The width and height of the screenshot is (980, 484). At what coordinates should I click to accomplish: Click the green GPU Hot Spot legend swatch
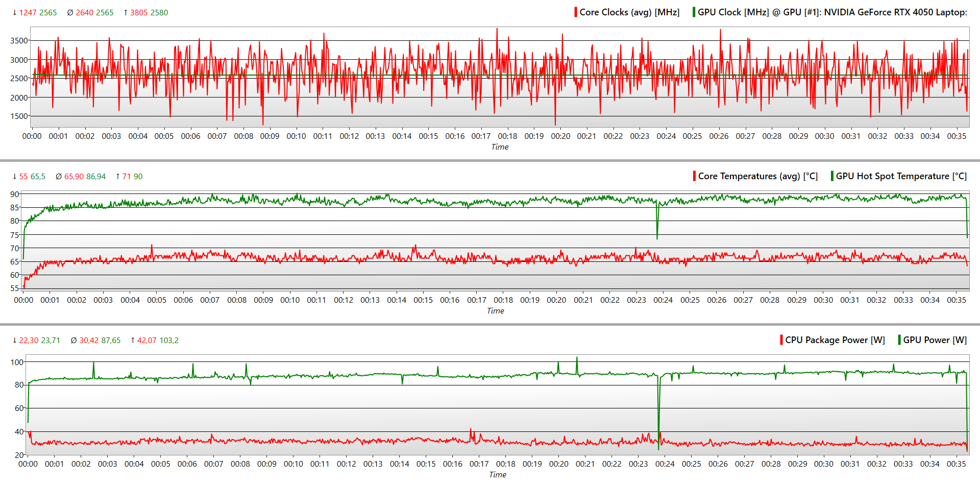pos(832,176)
